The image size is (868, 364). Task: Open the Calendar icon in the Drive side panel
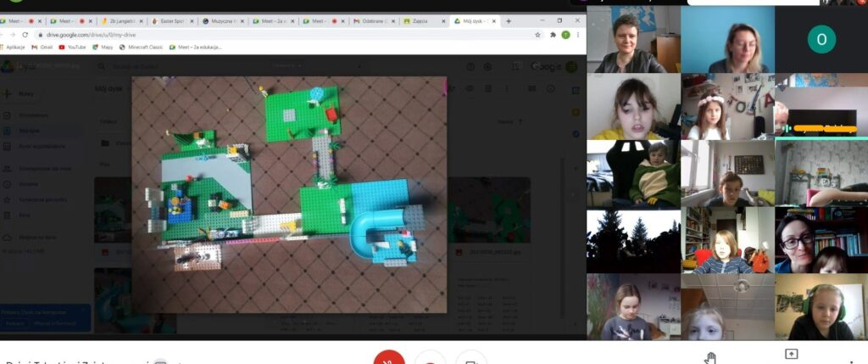(576, 90)
